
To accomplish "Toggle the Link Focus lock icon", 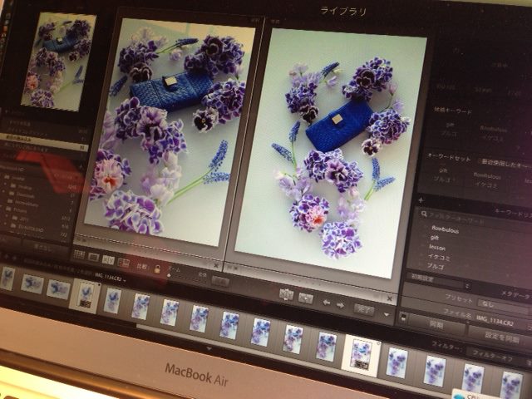I will 157,269.
